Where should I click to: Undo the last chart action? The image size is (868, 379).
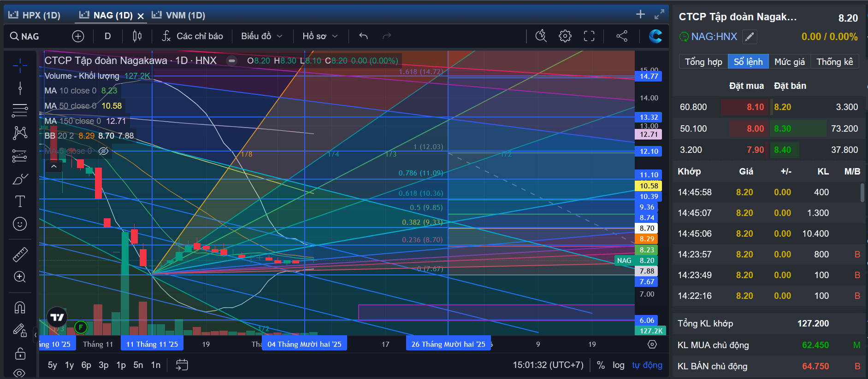click(364, 36)
